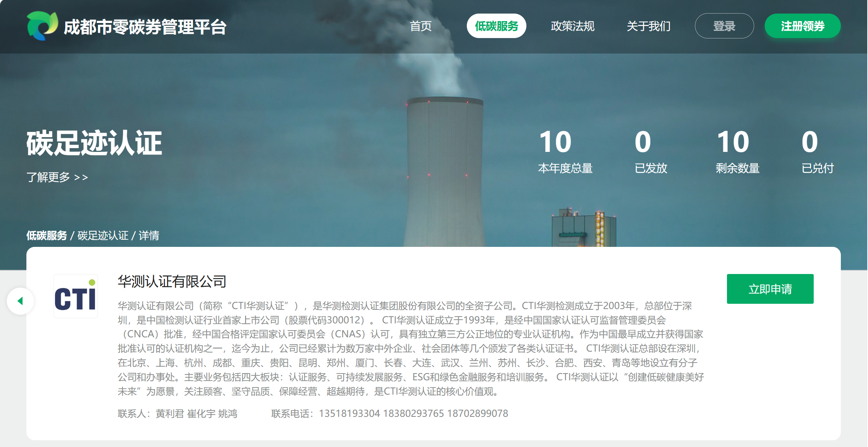Click 碳足迹认证 in the breadcrumb

[x=103, y=236]
